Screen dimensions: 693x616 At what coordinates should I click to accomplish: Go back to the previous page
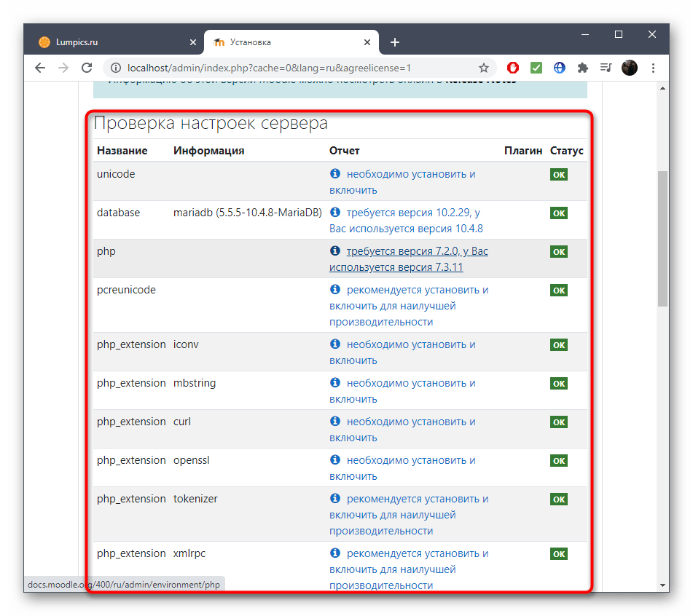(x=40, y=68)
